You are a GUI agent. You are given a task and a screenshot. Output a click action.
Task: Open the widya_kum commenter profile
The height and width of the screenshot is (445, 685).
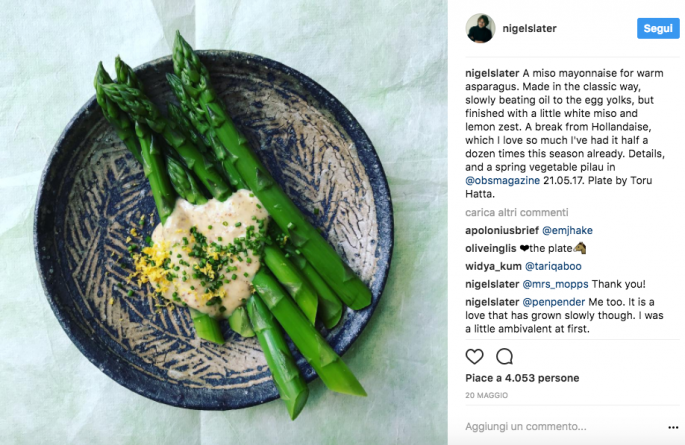click(x=493, y=266)
